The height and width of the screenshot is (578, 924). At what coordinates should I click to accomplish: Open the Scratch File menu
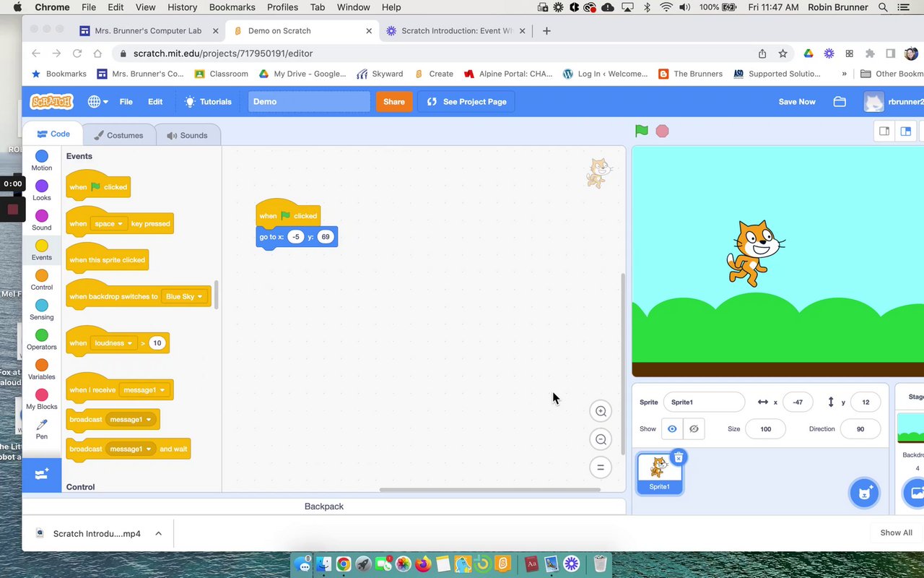pyautogui.click(x=126, y=102)
